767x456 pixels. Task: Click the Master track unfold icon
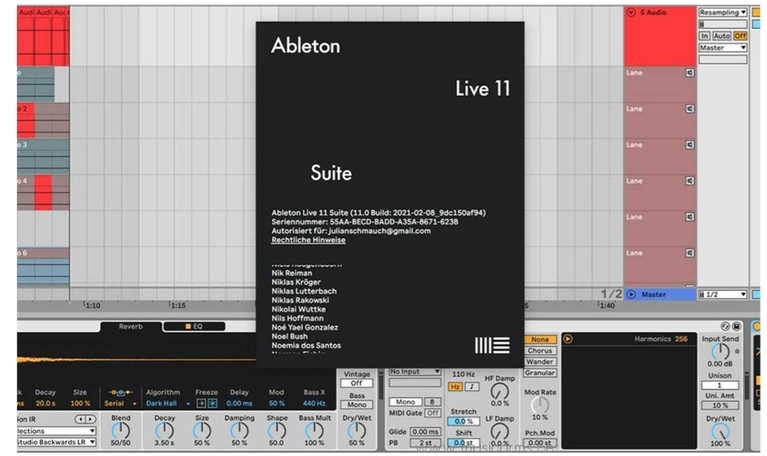click(630, 294)
